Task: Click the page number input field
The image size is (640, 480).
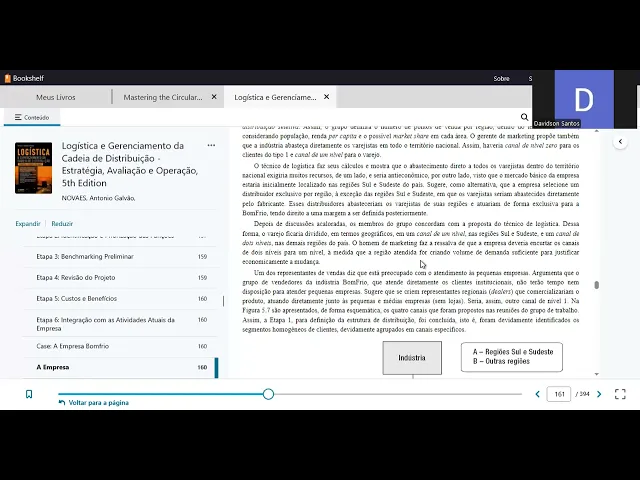Action: pyautogui.click(x=559, y=394)
